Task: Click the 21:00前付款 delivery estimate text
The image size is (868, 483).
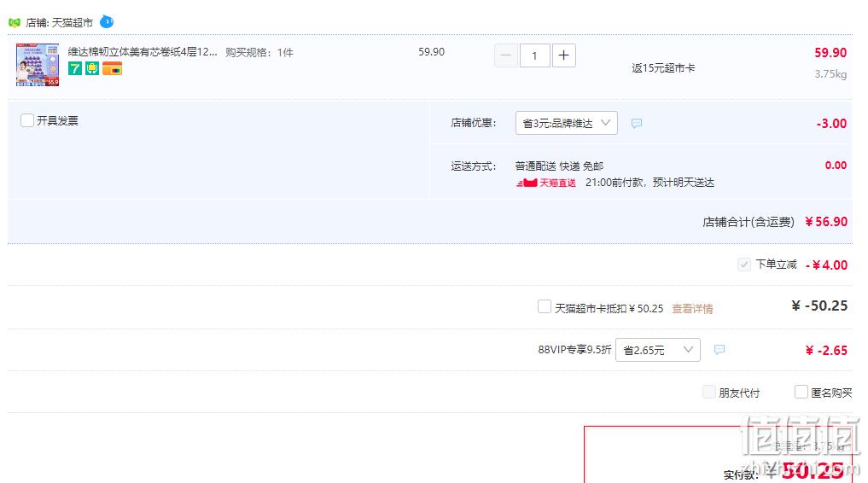Action: (650, 183)
